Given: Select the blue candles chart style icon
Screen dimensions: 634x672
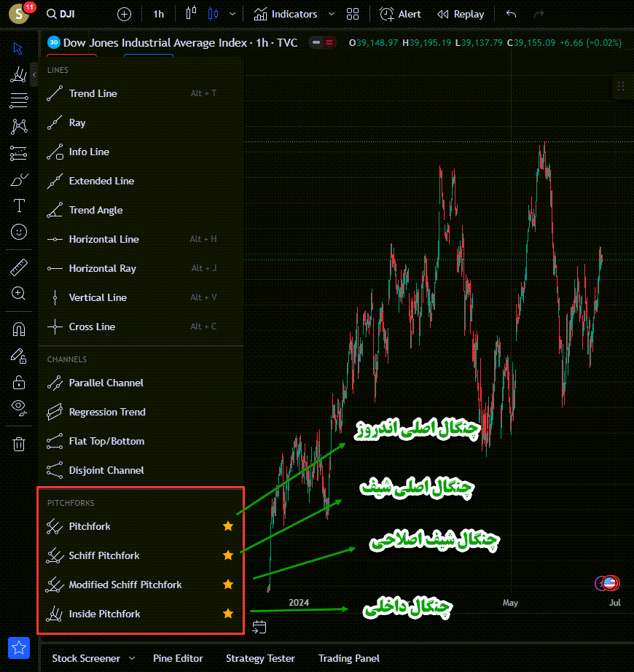Looking at the screenshot, I should coord(213,14).
